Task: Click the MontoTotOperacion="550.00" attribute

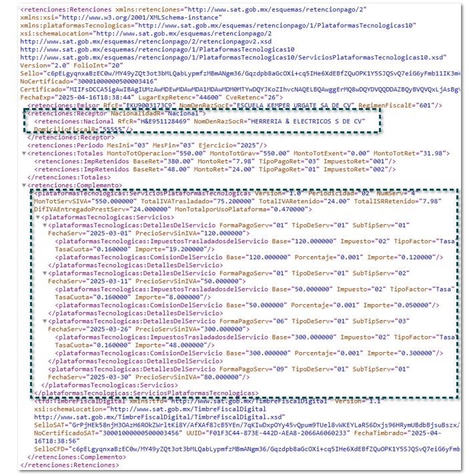Action: pos(156,153)
